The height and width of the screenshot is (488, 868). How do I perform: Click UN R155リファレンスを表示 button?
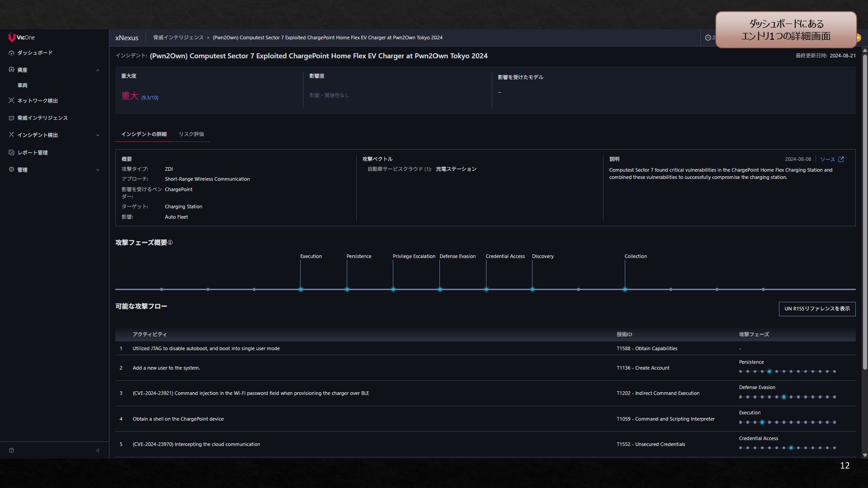[817, 309]
